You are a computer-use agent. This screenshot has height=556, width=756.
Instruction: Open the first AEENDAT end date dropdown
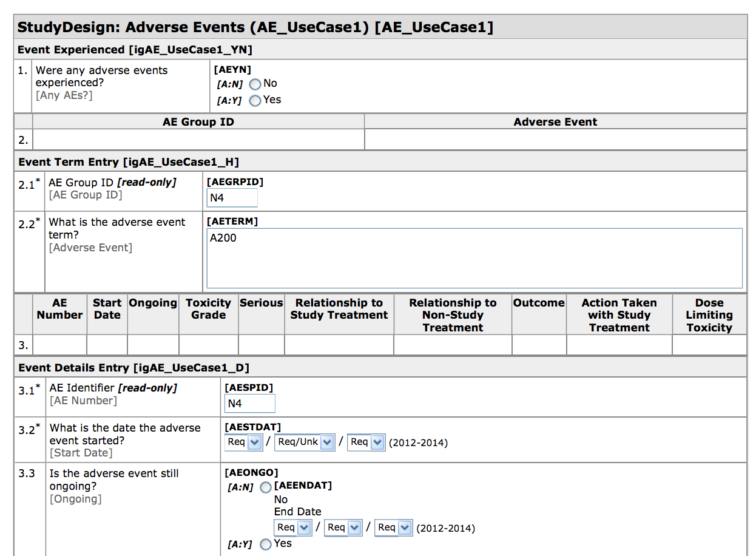pos(293,527)
